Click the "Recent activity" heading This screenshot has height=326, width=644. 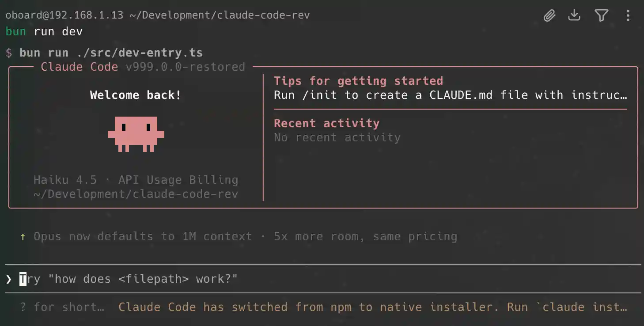click(326, 123)
